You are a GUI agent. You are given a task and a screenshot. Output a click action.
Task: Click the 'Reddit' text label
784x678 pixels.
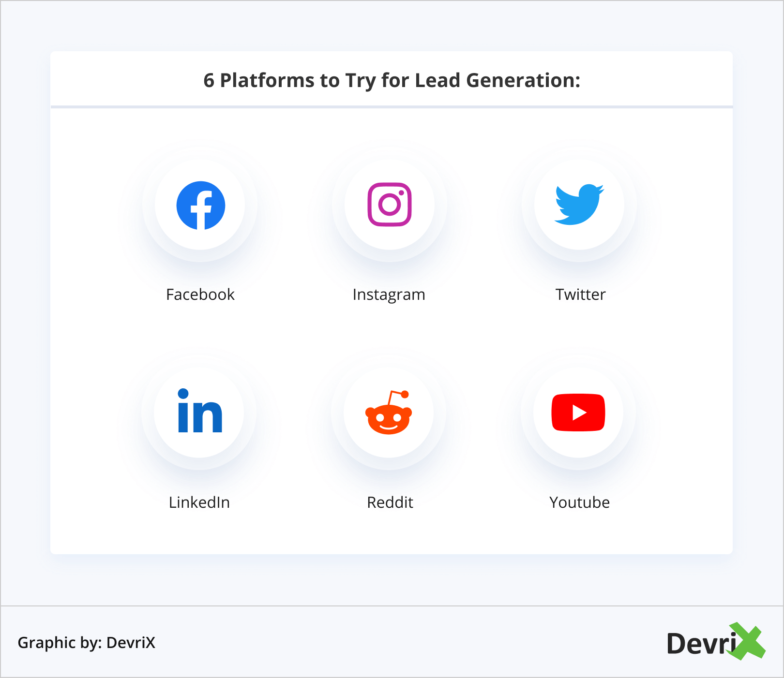coord(390,502)
